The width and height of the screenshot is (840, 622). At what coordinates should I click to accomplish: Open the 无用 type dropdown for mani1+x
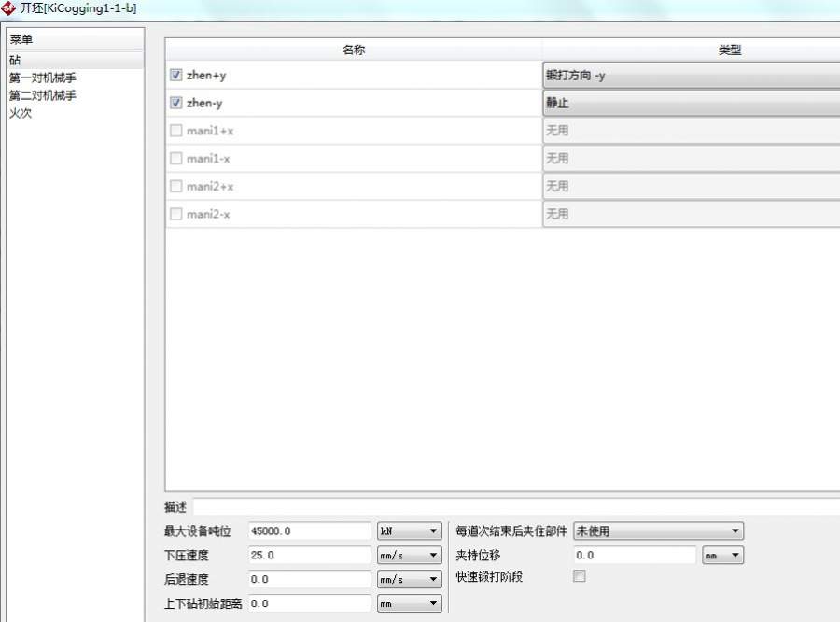tap(691, 131)
